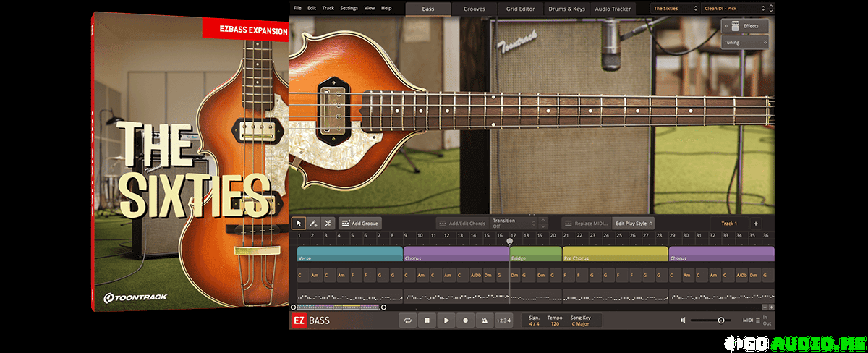The image size is (868, 353).
Task: Select the Verse song part block
Action: (349, 254)
